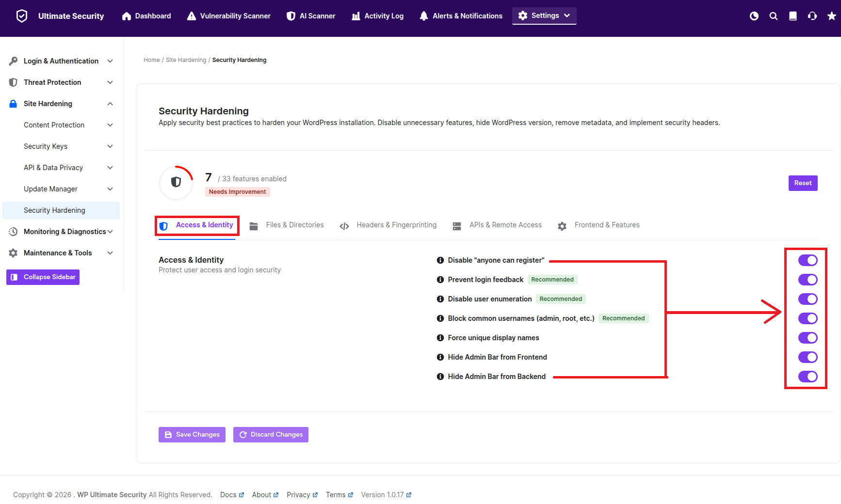The width and height of the screenshot is (841, 504).
Task: Click the Ultimate Security shield logo
Action: coord(22,16)
